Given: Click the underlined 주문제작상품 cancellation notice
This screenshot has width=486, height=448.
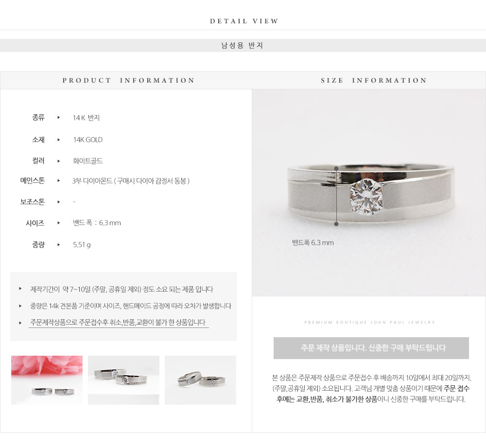Looking at the screenshot, I should pos(118,323).
